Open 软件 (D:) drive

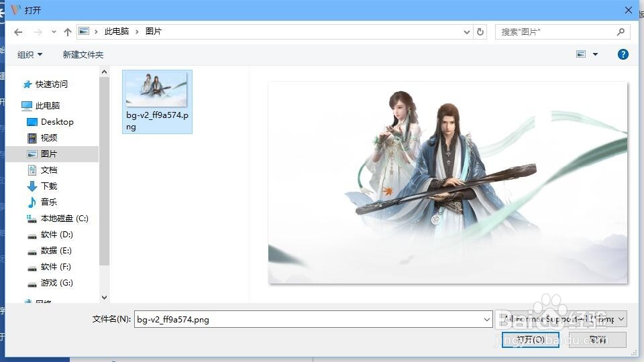[56, 235]
